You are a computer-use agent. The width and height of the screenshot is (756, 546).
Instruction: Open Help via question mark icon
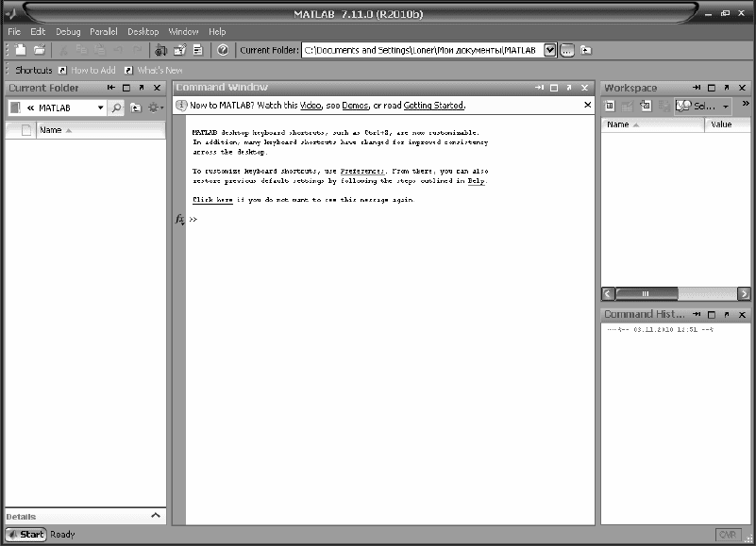(x=223, y=50)
